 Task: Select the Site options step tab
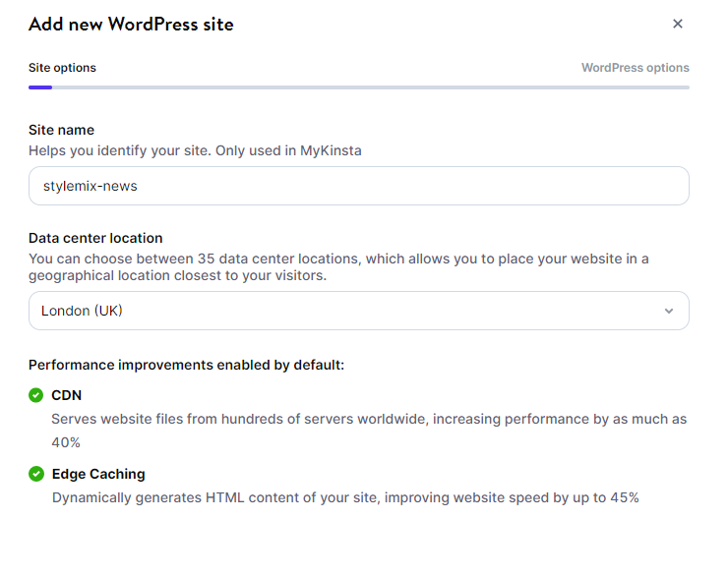(x=62, y=68)
